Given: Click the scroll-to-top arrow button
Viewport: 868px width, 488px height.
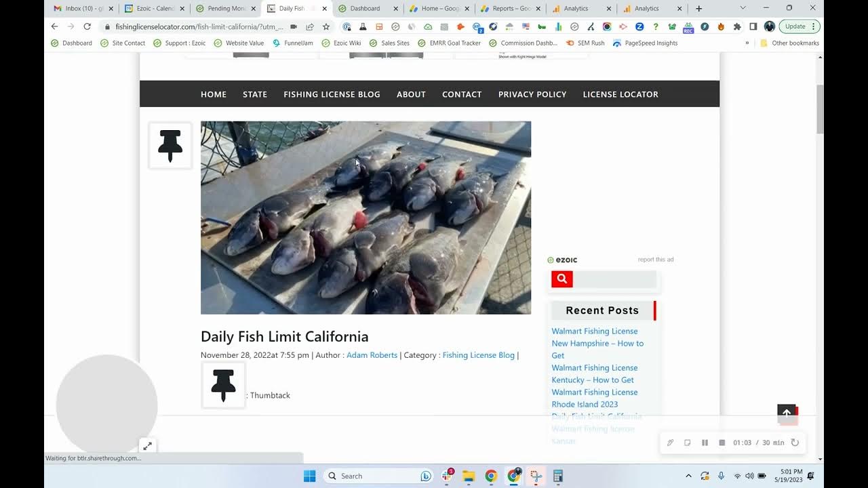Looking at the screenshot, I should pos(787,413).
